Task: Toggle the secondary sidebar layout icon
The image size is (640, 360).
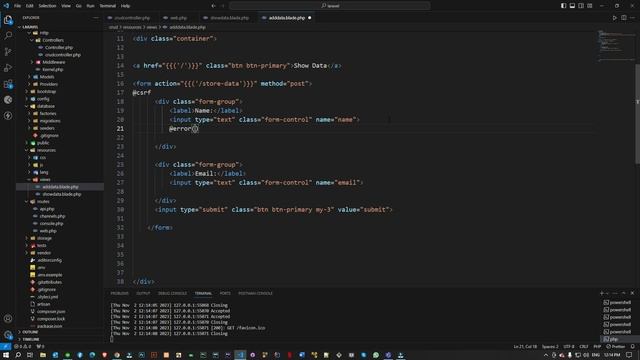Action: point(581,6)
